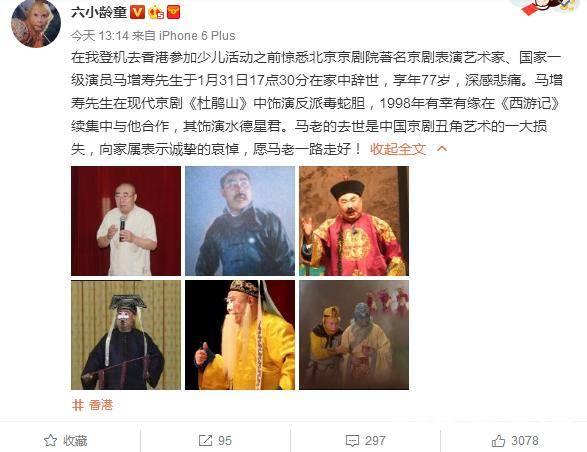Click the gold crown membership badge
This screenshot has height=452, width=587.
point(156,13)
